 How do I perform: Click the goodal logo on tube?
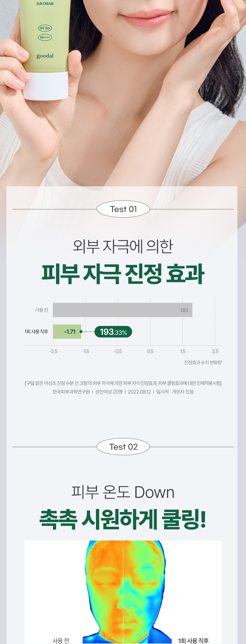point(45,56)
